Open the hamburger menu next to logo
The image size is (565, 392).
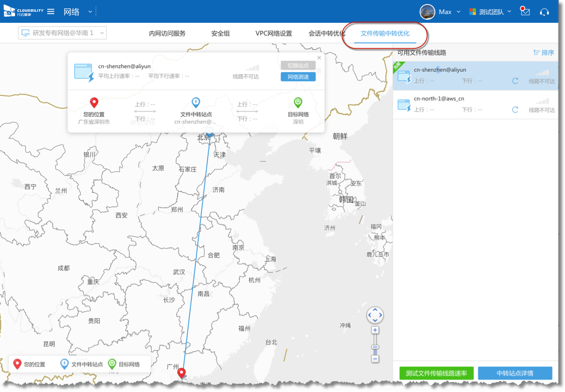pos(51,12)
